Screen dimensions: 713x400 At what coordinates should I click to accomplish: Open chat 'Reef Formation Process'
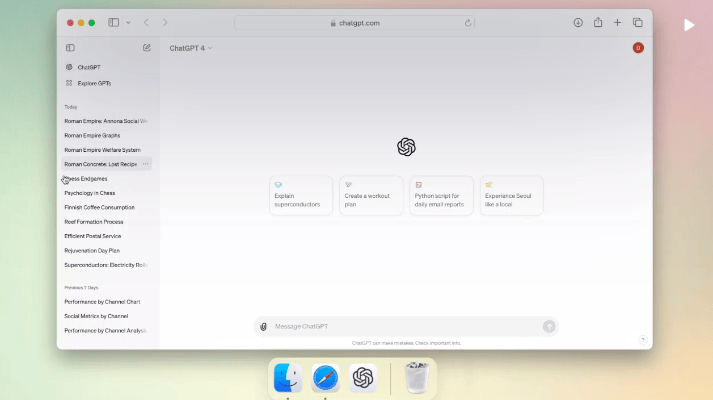[x=94, y=222]
